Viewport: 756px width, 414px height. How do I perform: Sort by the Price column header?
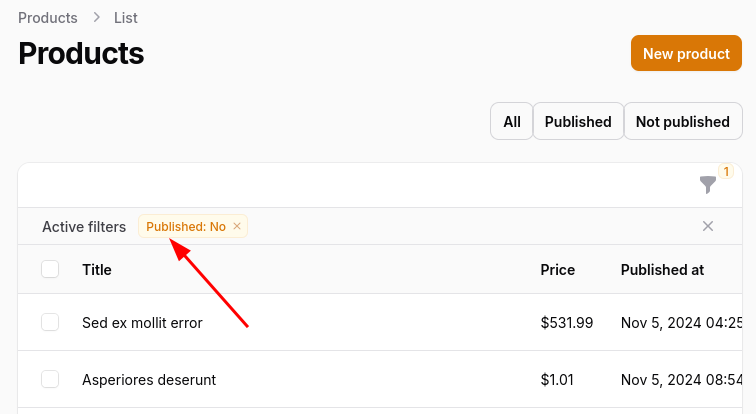coord(558,269)
